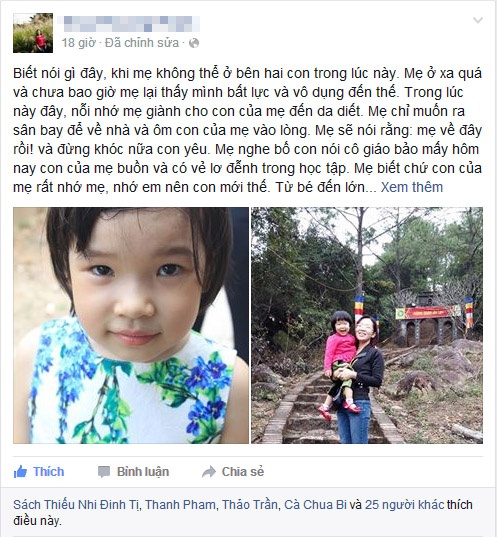Open Thảo Trần's profile link
Screen dimensions: 497x537
pos(250,505)
